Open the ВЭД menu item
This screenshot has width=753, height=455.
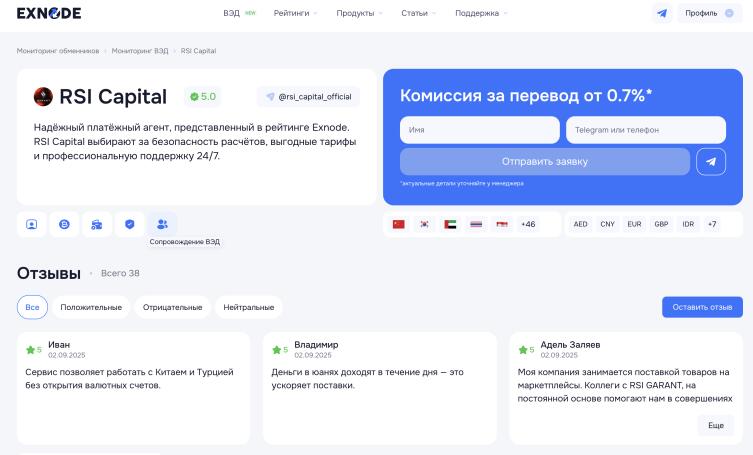232,13
